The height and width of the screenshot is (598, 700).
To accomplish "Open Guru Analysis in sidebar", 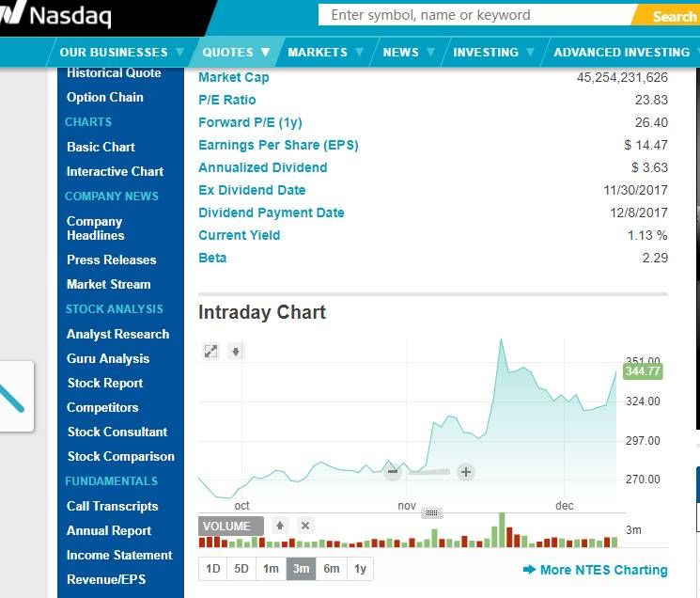I will point(108,358).
